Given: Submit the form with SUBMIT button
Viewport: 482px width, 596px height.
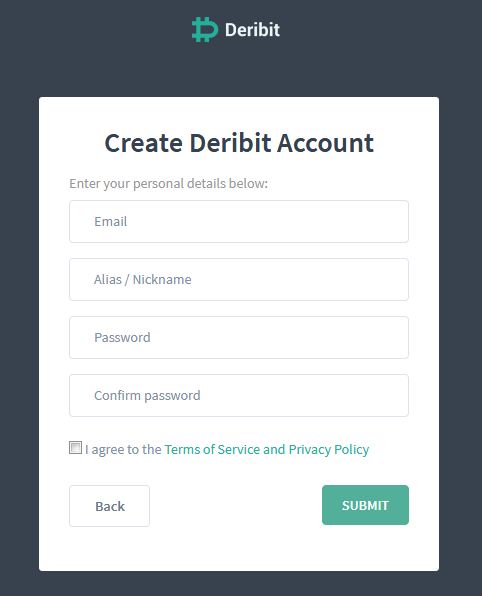Looking at the screenshot, I should click(x=365, y=505).
